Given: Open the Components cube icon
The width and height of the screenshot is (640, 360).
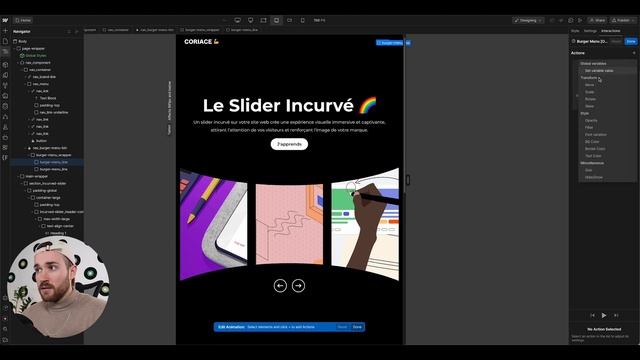Looking at the screenshot, I should coord(5,64).
